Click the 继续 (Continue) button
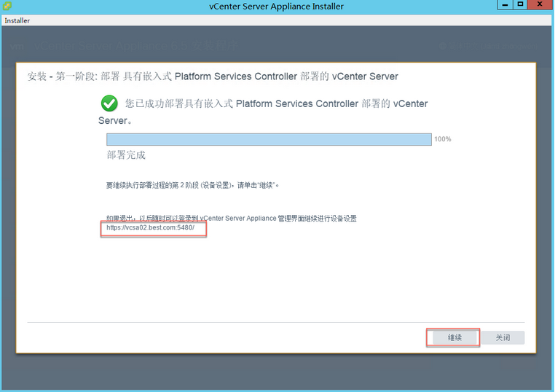Viewport: 555px width, 392px height. coord(454,337)
